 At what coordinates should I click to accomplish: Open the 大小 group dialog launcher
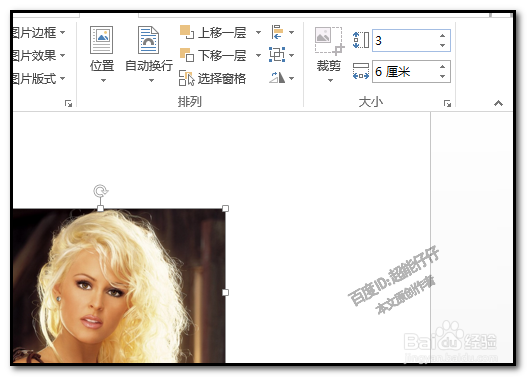point(447,103)
